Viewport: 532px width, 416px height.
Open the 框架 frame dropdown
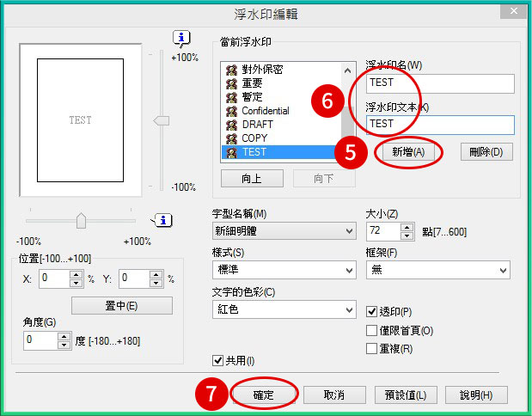coord(438,270)
